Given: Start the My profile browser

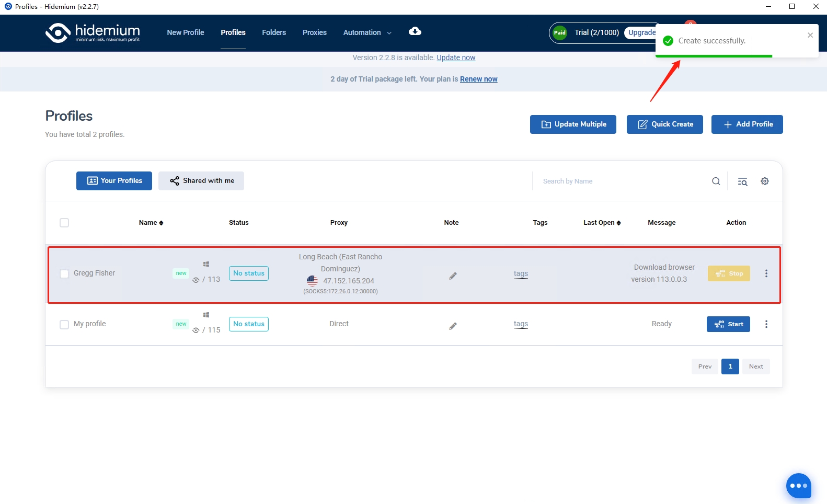Looking at the screenshot, I should click(728, 324).
